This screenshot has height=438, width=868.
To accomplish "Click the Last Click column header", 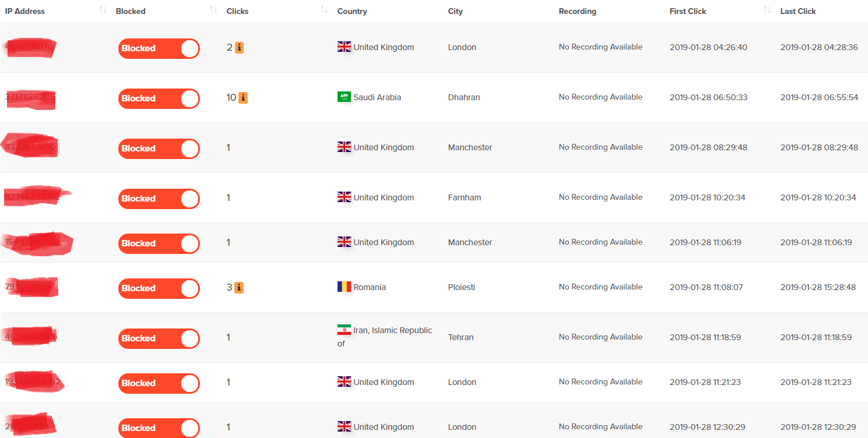I will (798, 11).
